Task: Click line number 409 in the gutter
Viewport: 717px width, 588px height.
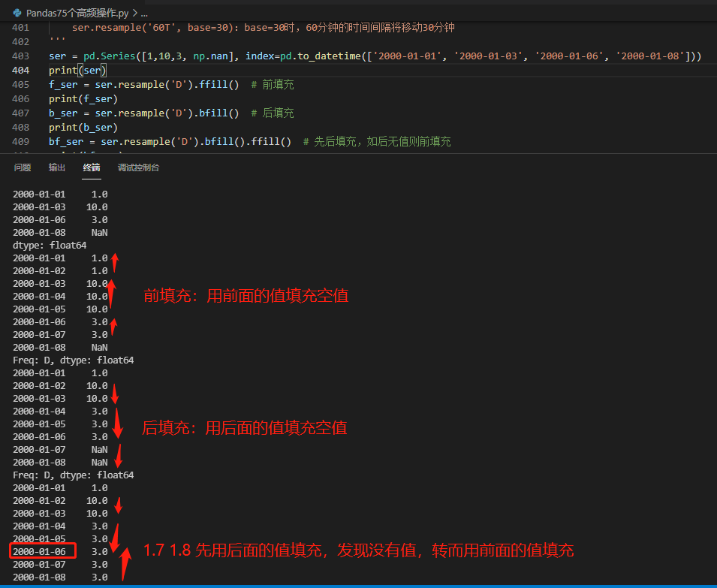Action: click(x=20, y=141)
